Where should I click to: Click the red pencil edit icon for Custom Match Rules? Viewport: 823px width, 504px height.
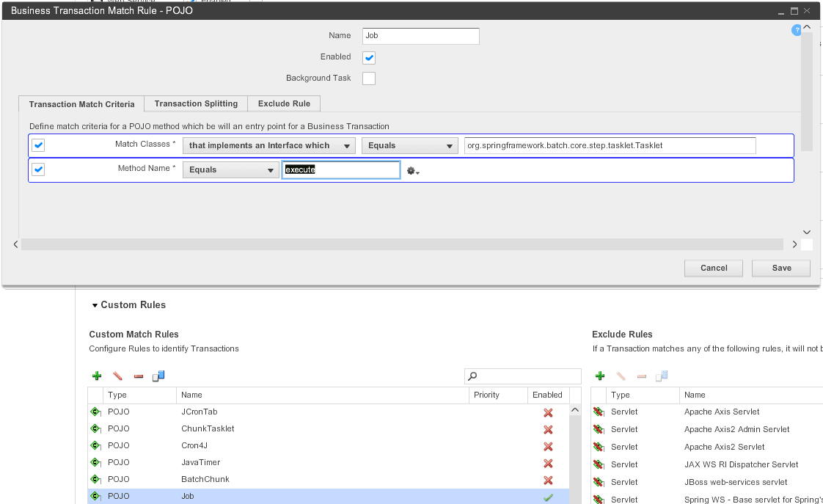(117, 376)
